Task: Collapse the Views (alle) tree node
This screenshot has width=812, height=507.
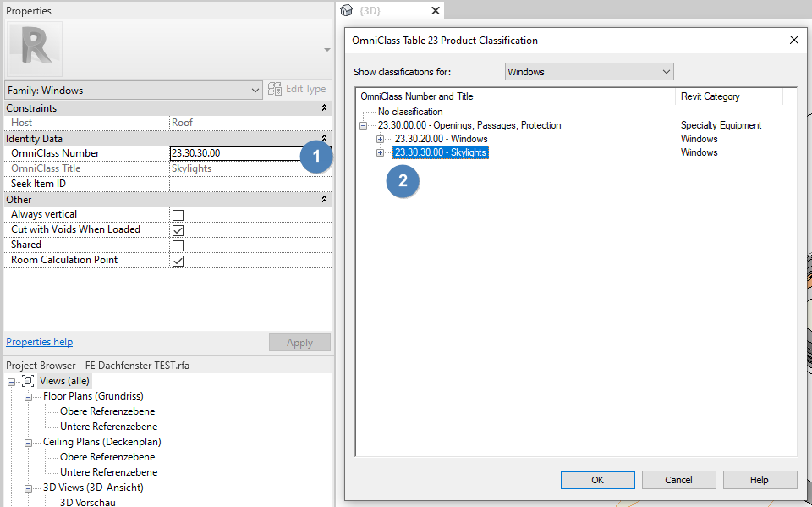Action: [11, 382]
